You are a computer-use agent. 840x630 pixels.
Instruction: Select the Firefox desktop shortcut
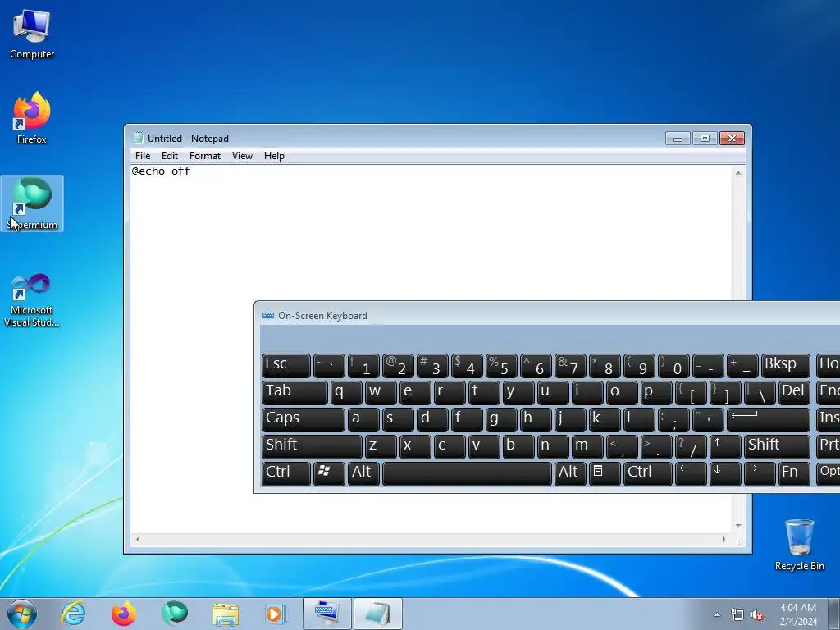pos(32,118)
